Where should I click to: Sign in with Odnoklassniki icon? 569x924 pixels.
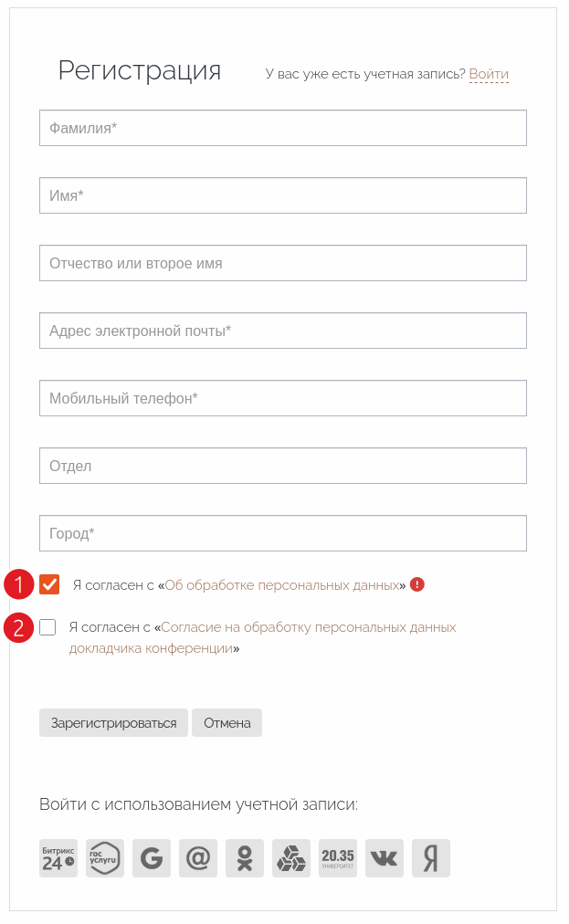click(x=245, y=858)
